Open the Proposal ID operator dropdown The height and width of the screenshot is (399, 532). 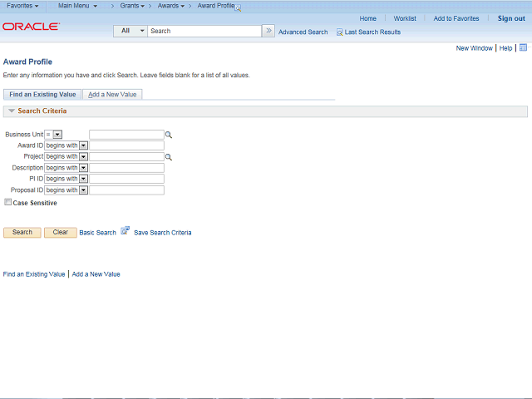66,190
